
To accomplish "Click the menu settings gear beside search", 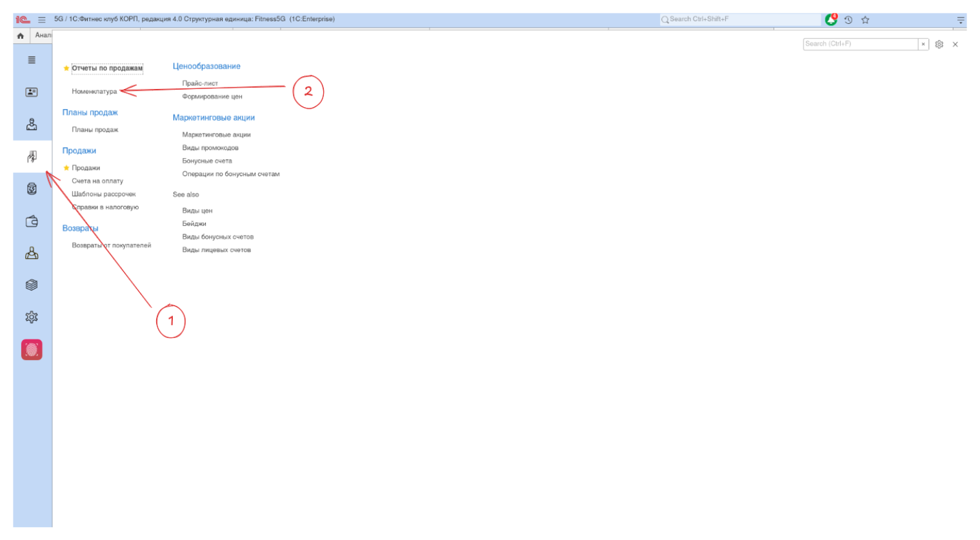I will tap(939, 45).
